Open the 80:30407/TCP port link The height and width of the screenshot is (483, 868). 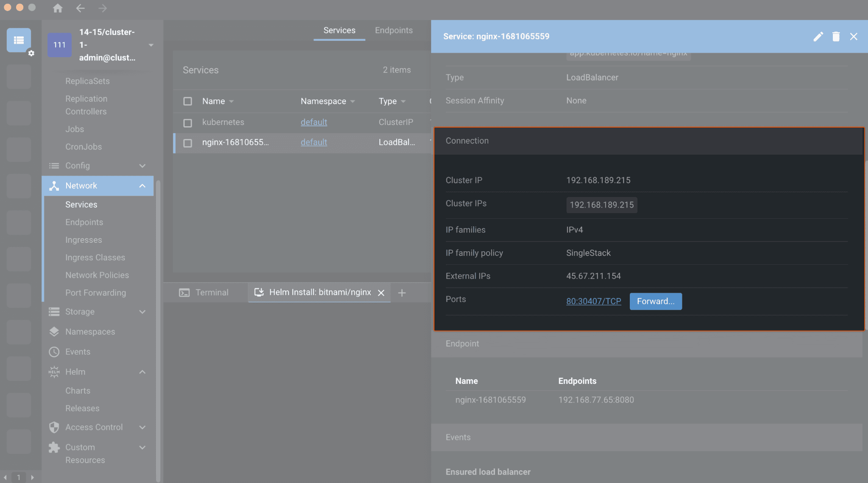[x=593, y=301]
